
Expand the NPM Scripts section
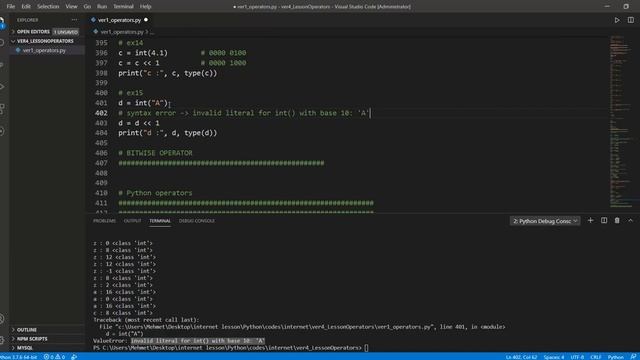point(47,339)
